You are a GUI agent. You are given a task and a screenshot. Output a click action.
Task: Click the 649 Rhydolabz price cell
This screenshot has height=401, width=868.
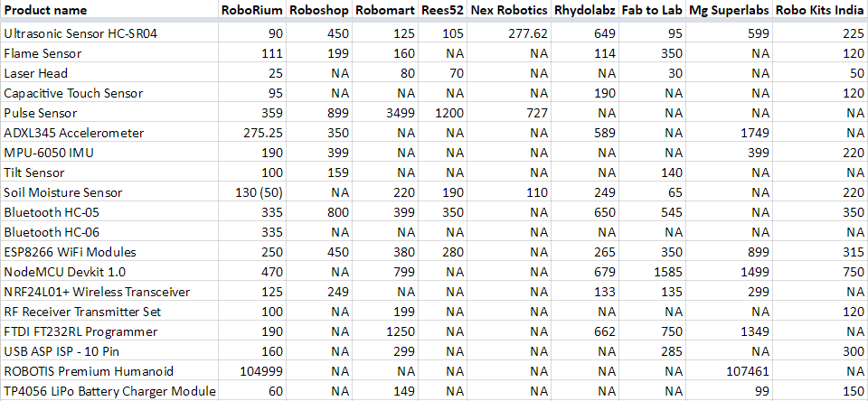(x=585, y=33)
